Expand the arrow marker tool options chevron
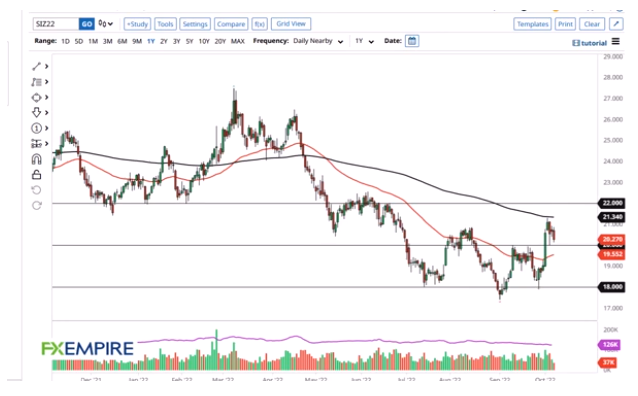This screenshot has height=396, width=638. pos(47,112)
